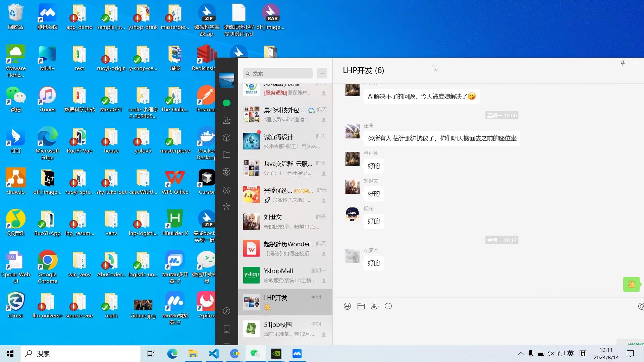Open Task View on the taskbar
Viewport: 644px width, 362px height.
151,354
